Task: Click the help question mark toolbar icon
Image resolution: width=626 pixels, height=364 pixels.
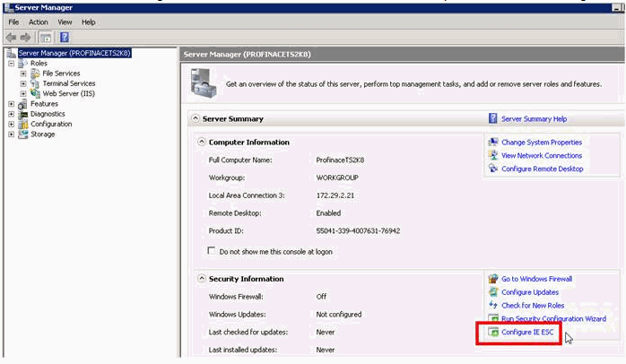Action: click(x=65, y=37)
